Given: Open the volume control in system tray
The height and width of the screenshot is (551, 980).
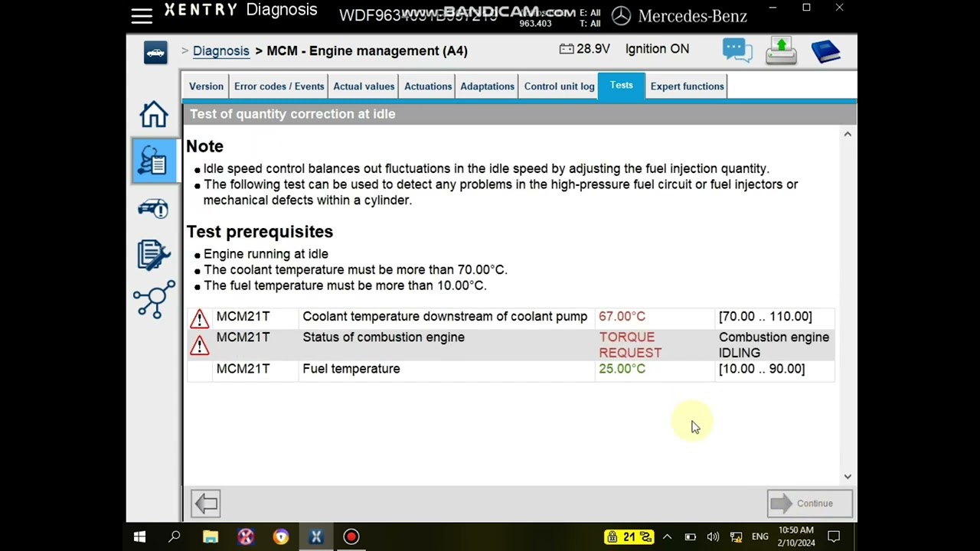Looking at the screenshot, I should tap(713, 537).
